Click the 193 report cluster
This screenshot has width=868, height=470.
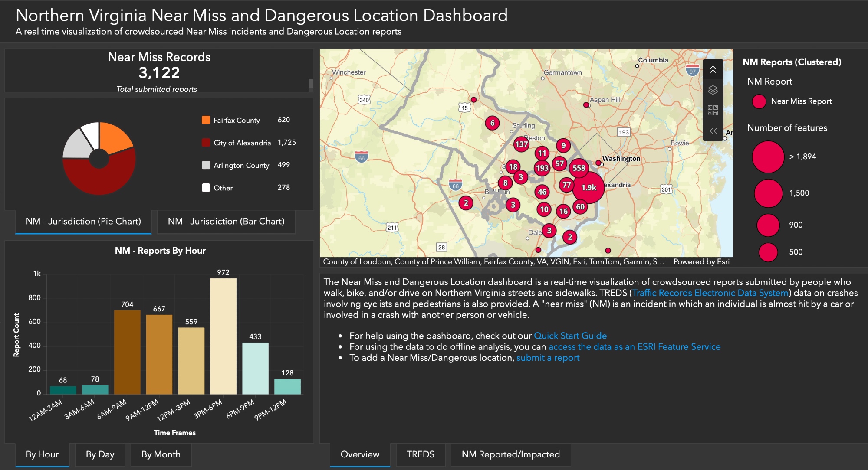click(x=542, y=168)
